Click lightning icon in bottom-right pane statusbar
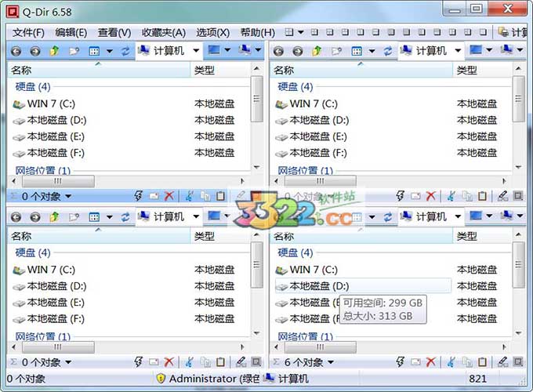 (400, 362)
